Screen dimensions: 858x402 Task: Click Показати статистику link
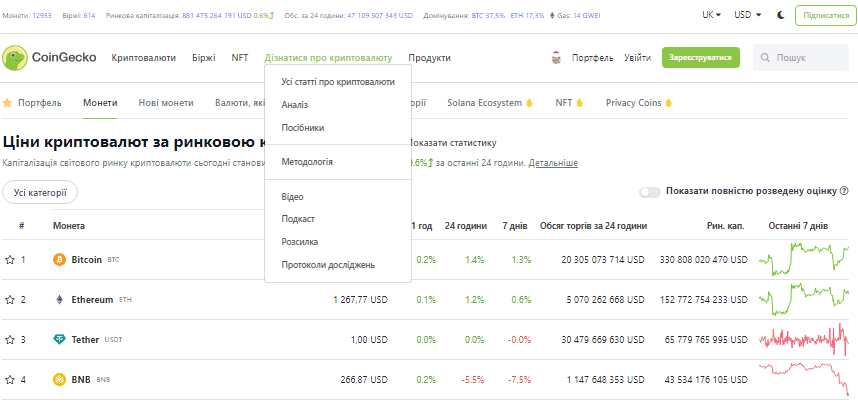coord(454,143)
